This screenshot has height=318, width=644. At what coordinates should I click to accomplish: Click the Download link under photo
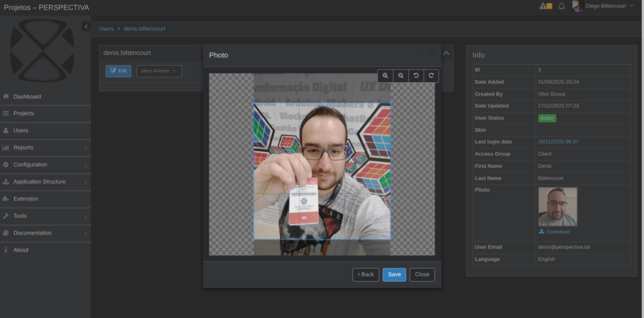(x=557, y=232)
